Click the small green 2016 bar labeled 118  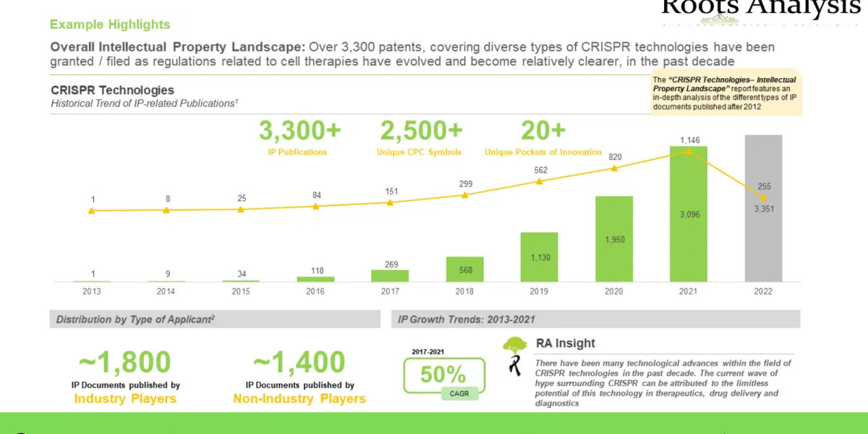315,278
